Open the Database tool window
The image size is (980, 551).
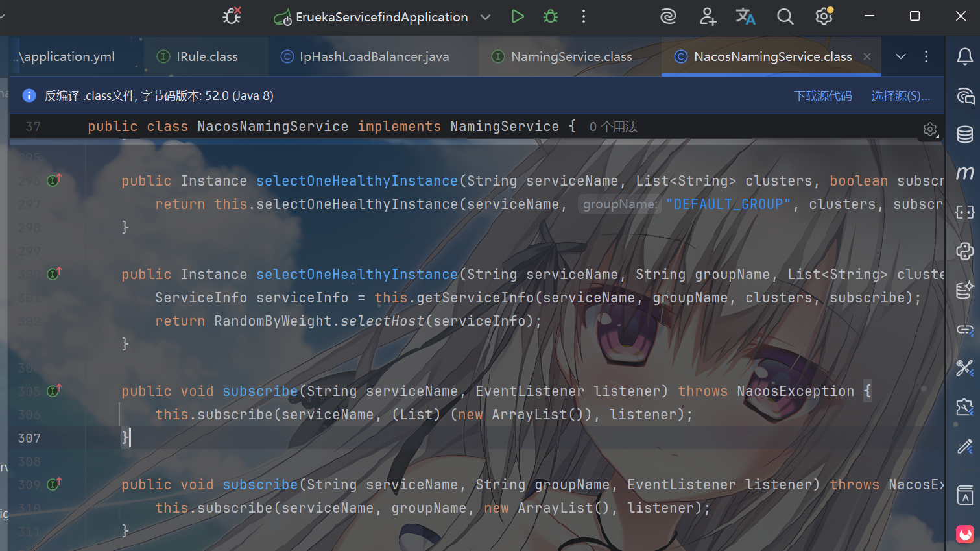coord(965,134)
